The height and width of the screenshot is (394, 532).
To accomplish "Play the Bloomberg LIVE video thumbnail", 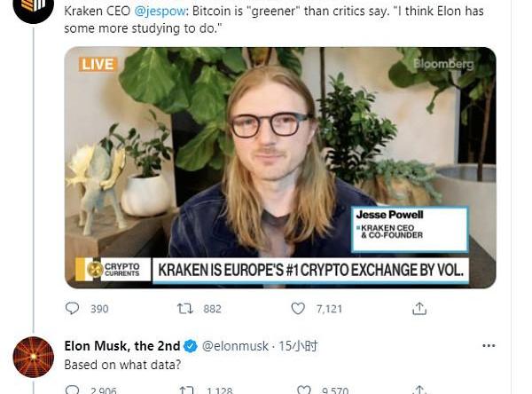I will [280, 168].
